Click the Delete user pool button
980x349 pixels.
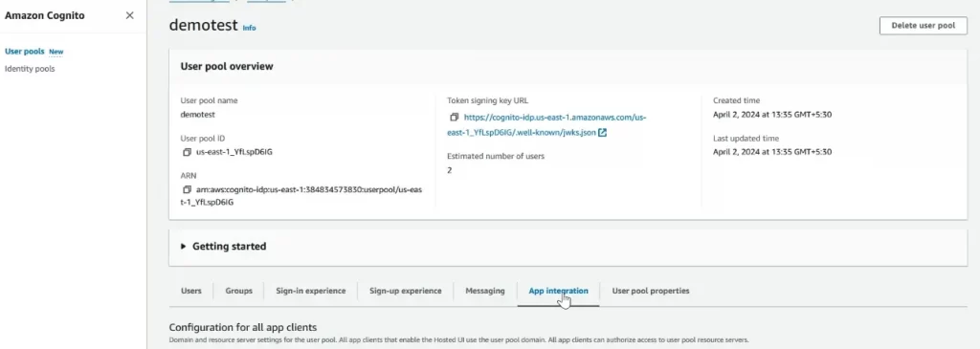click(924, 26)
